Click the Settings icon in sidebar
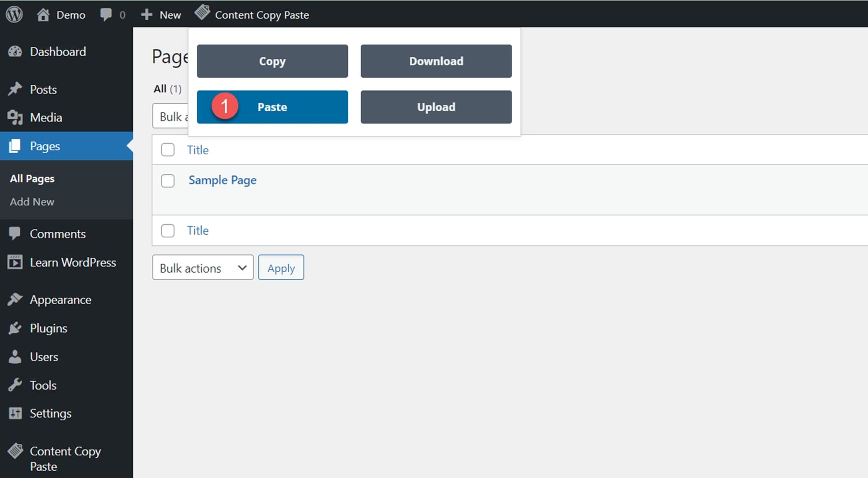Viewport: 868px width, 478px height. coord(15,413)
